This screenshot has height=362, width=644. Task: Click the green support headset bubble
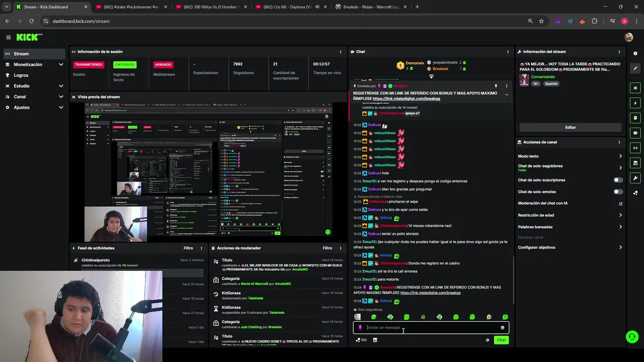[632, 337]
